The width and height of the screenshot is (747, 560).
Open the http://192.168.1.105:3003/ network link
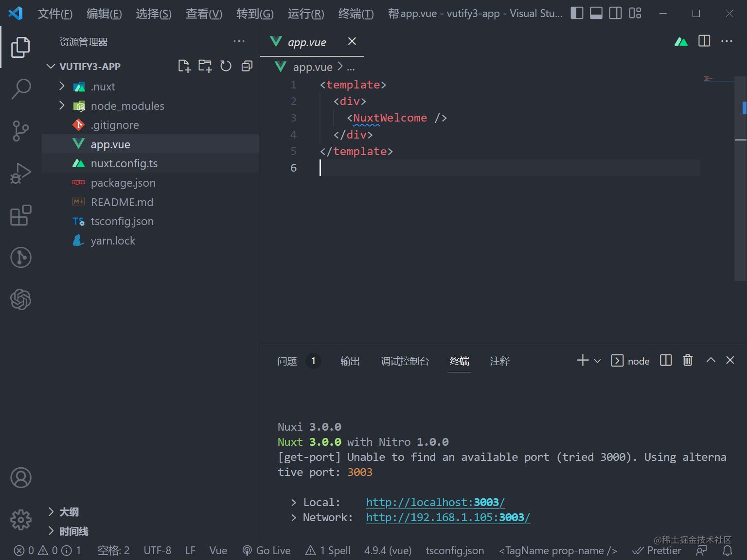click(x=448, y=517)
